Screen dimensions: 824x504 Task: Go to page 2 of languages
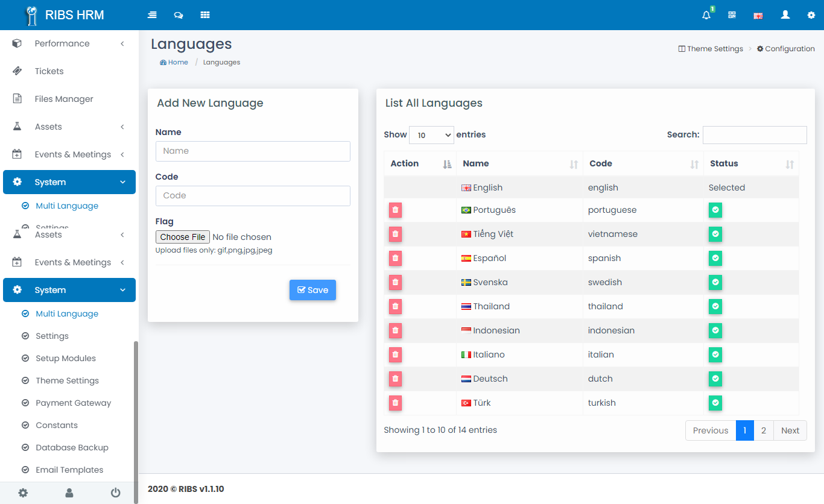pos(763,430)
